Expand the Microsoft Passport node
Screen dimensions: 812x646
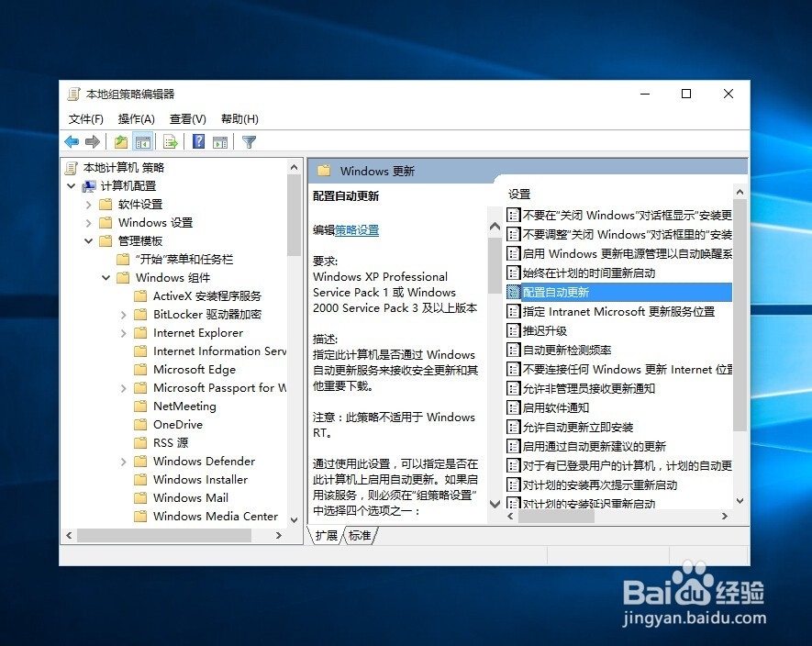tap(123, 388)
